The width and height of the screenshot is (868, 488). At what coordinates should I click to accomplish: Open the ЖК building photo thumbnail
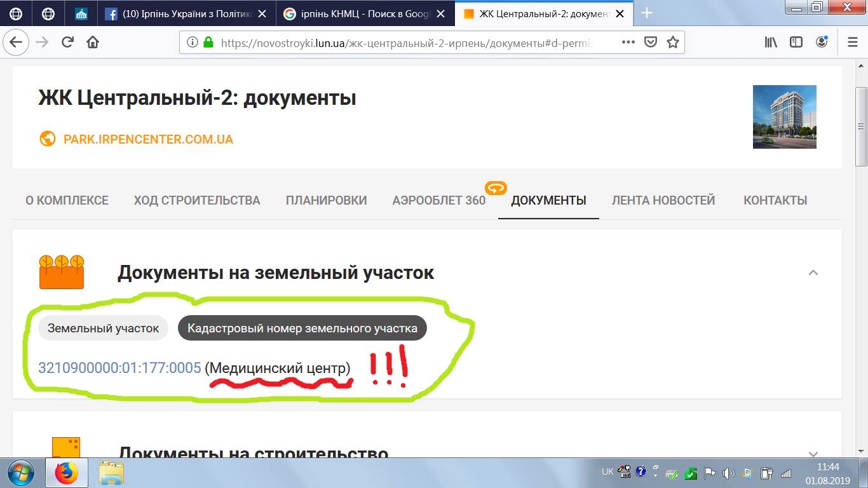pos(784,117)
